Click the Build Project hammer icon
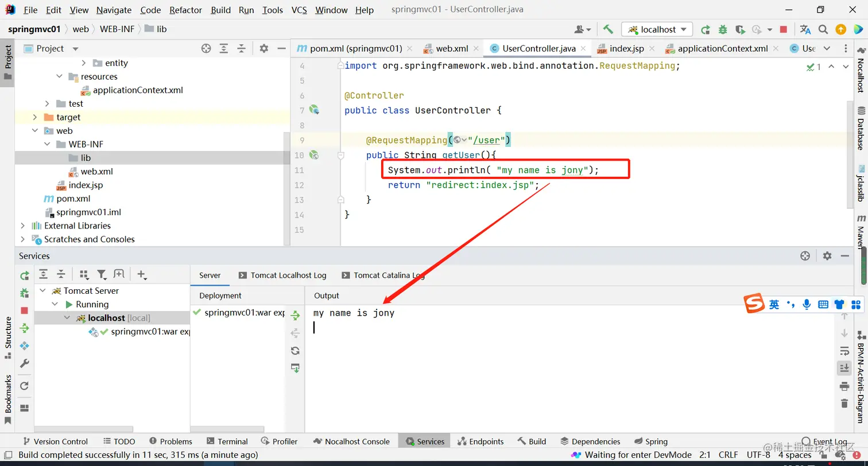The image size is (868, 466). 608,29
